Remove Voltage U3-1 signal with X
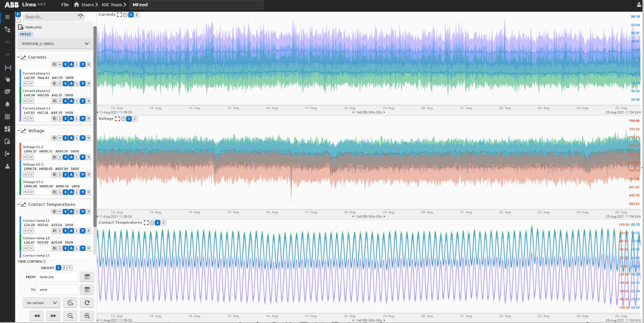 [89, 192]
